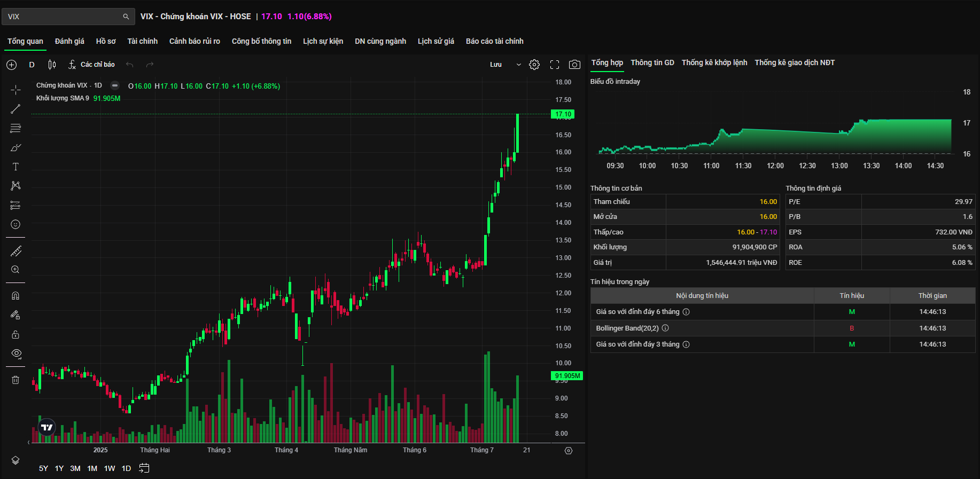The image size is (980, 479).
Task: Go to the 'Tài chính' tab
Action: (x=143, y=41)
